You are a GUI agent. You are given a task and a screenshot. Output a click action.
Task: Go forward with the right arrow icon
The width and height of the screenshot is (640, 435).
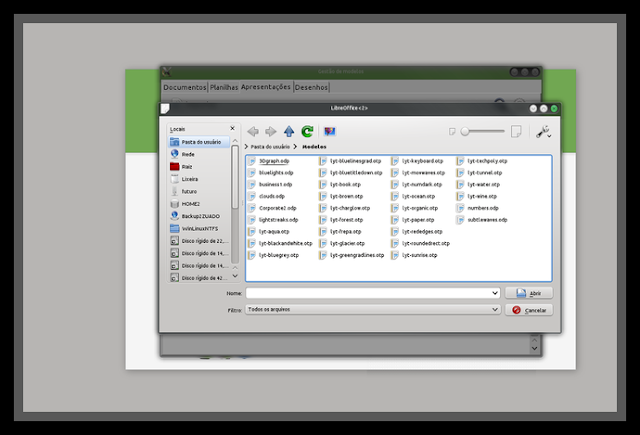pyautogui.click(x=271, y=131)
